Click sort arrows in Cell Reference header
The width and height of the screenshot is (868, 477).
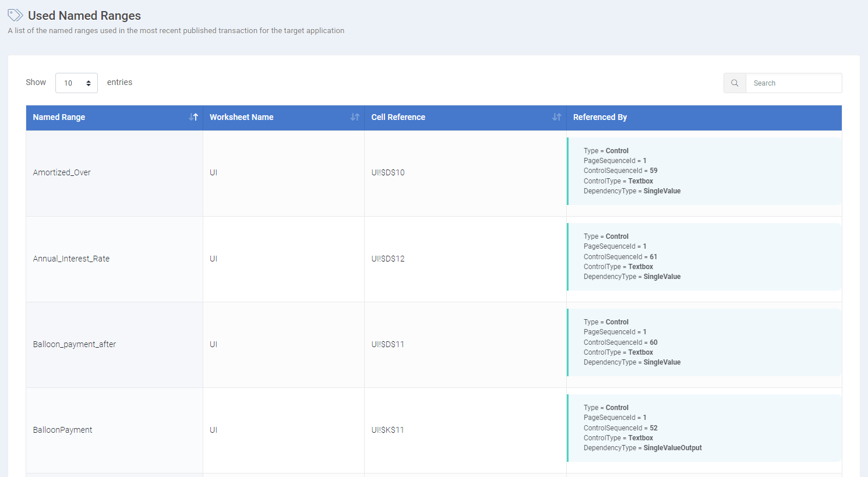click(x=556, y=117)
